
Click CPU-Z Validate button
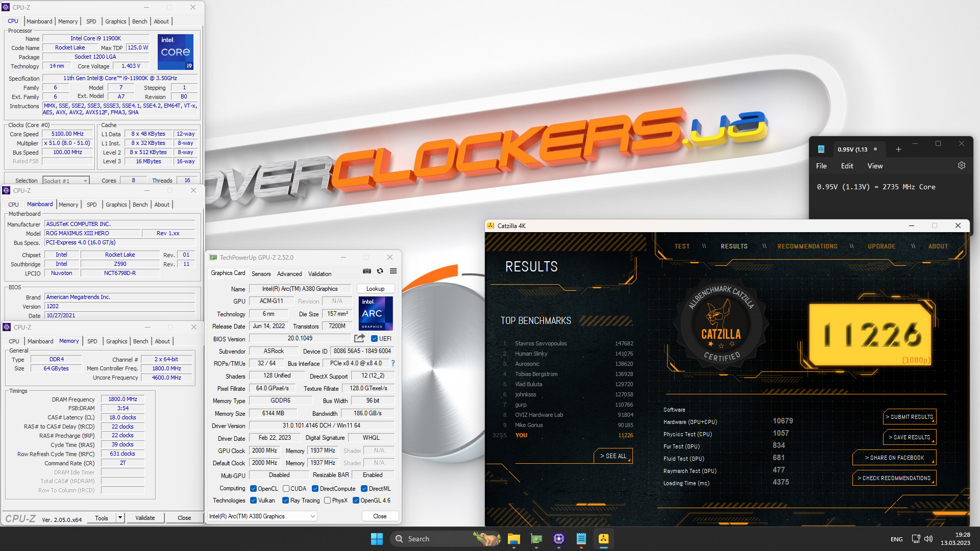coord(145,518)
